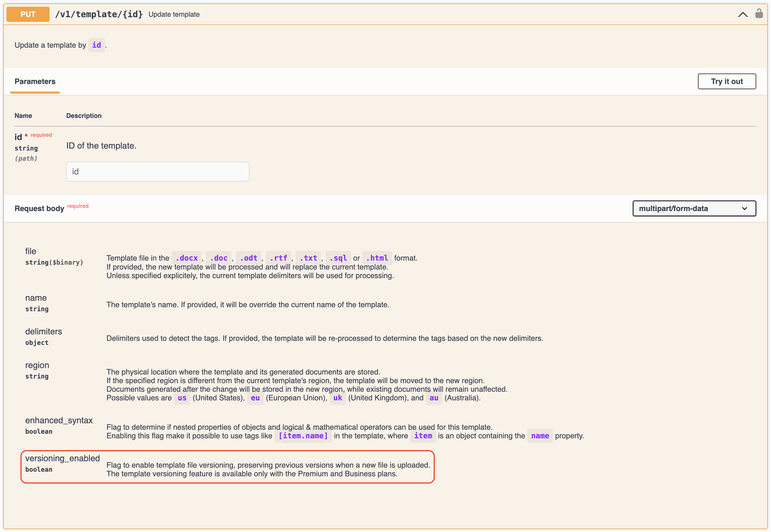Screen dimensions: 771x532
Task: Click the 'item' code tag
Action: coord(423,436)
